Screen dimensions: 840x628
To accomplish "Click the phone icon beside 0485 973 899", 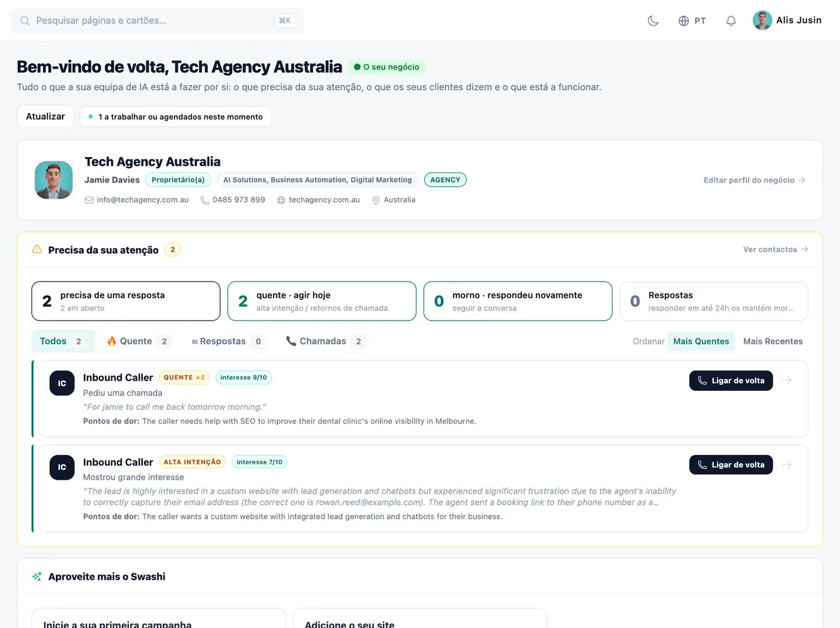I will (205, 200).
